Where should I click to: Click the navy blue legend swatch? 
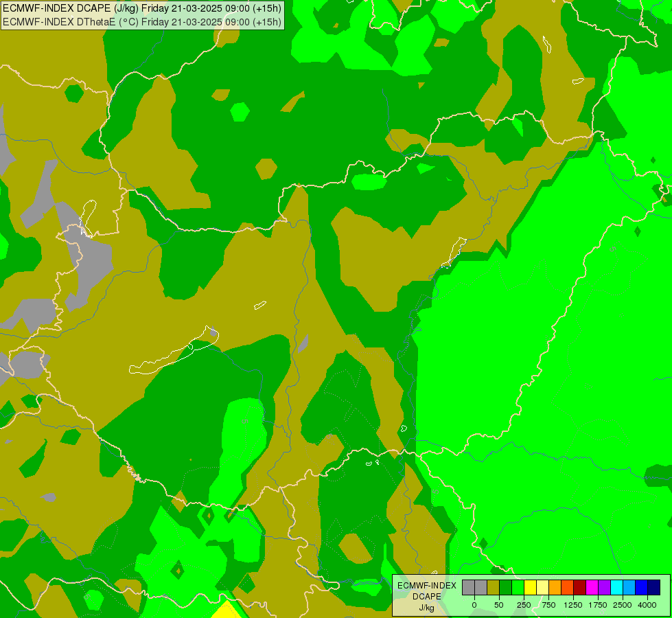pyautogui.click(x=653, y=588)
